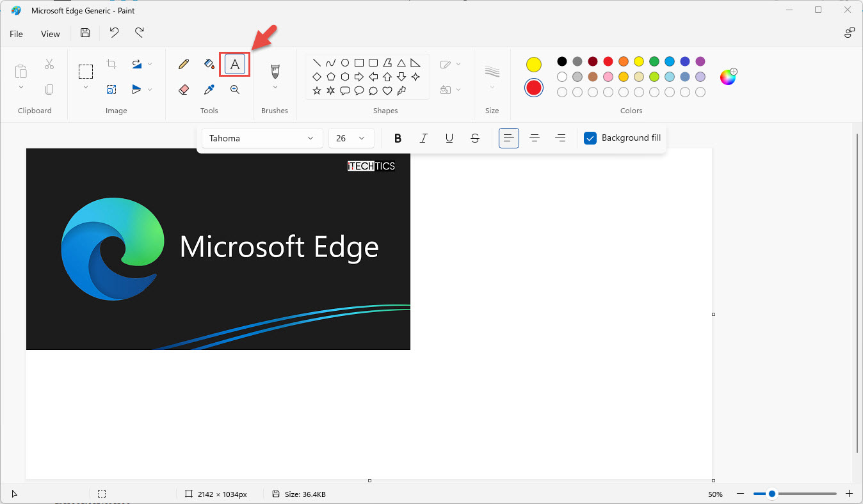Image resolution: width=863 pixels, height=504 pixels.
Task: Toggle Strikethrough text formatting
Action: point(475,138)
